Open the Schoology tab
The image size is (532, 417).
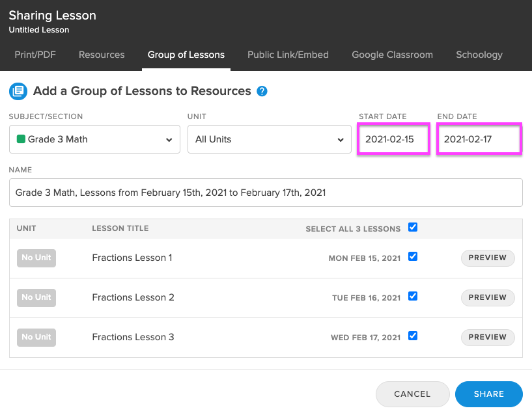479,55
